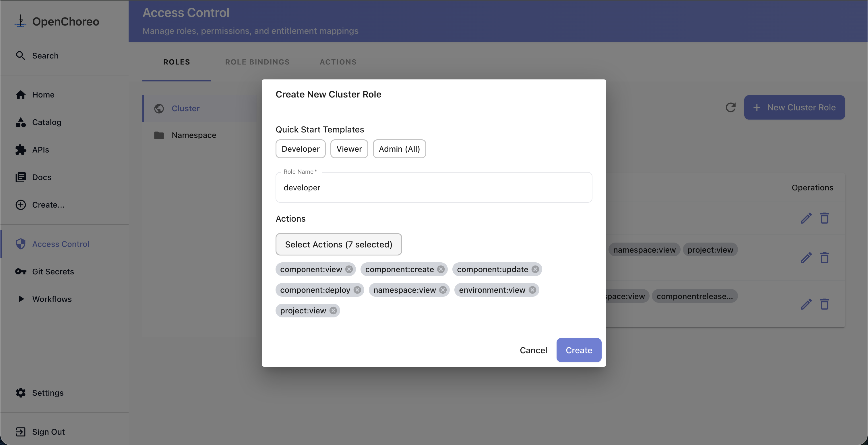Apply the Developer quick start template
This screenshot has width=868, height=445.
(300, 149)
